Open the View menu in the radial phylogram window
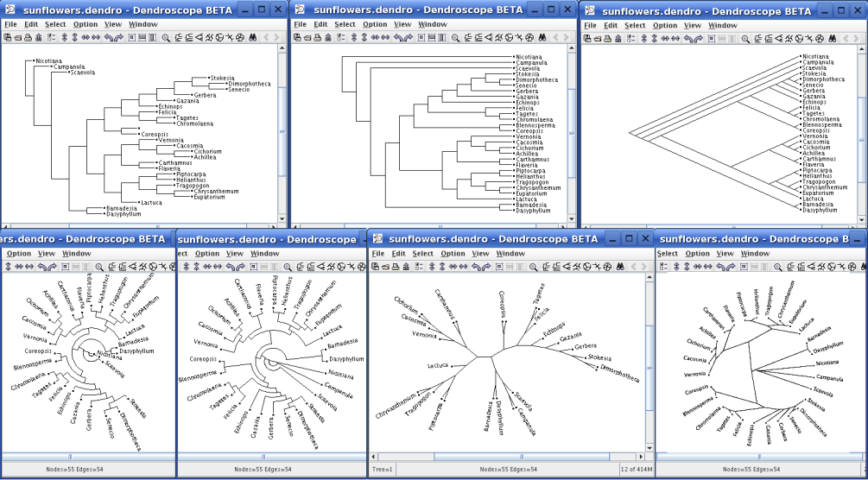The image size is (868, 480). [480, 254]
